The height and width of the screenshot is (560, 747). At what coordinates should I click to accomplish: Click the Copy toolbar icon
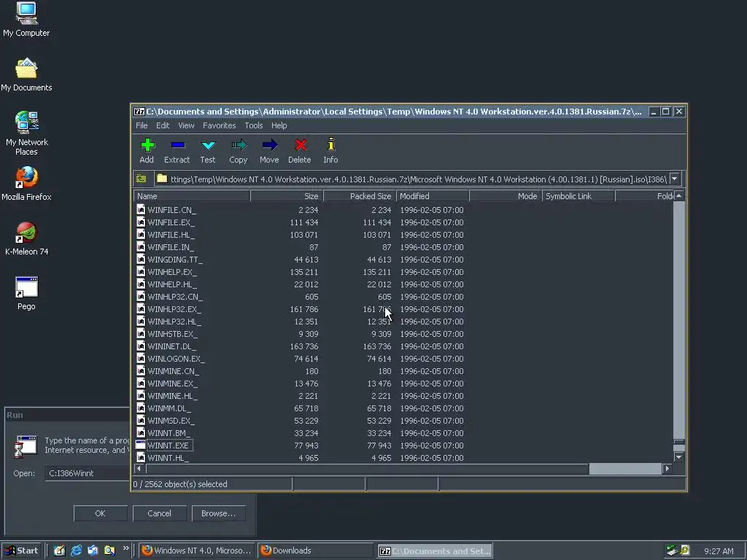[239, 145]
